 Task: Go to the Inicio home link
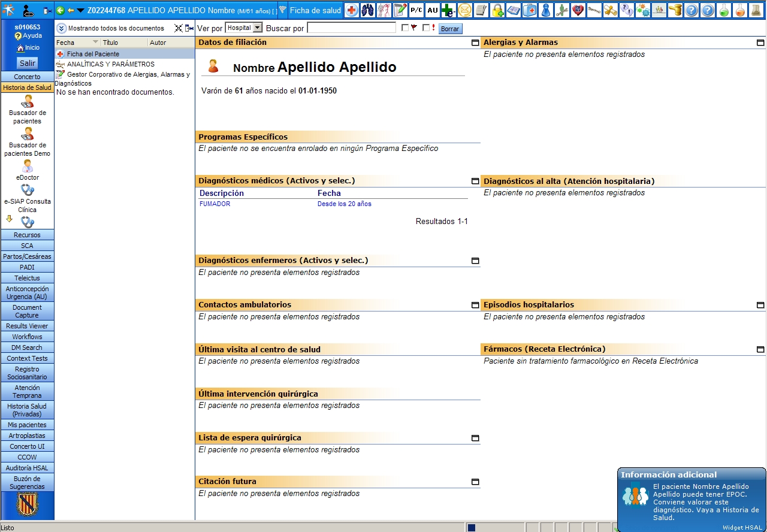coord(28,47)
